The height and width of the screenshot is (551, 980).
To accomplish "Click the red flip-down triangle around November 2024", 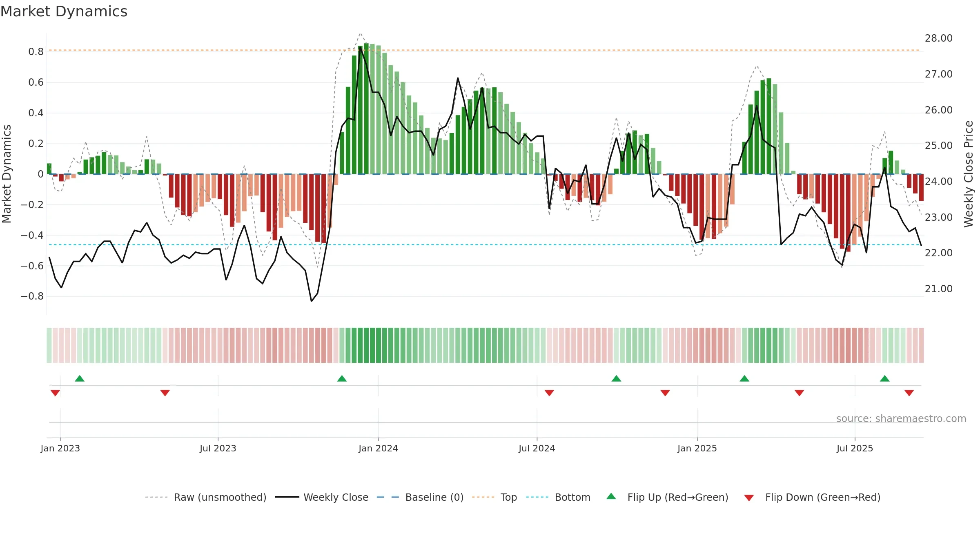I will click(665, 393).
